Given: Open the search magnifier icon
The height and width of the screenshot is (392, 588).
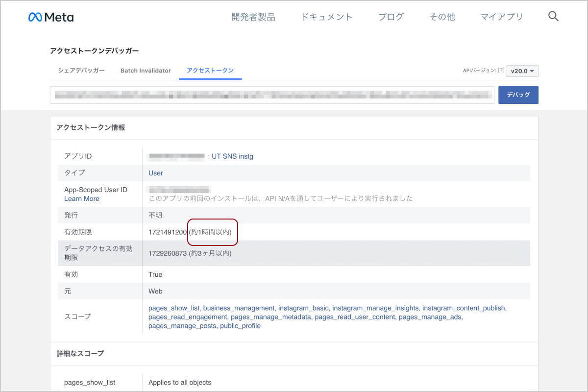Looking at the screenshot, I should tap(553, 17).
